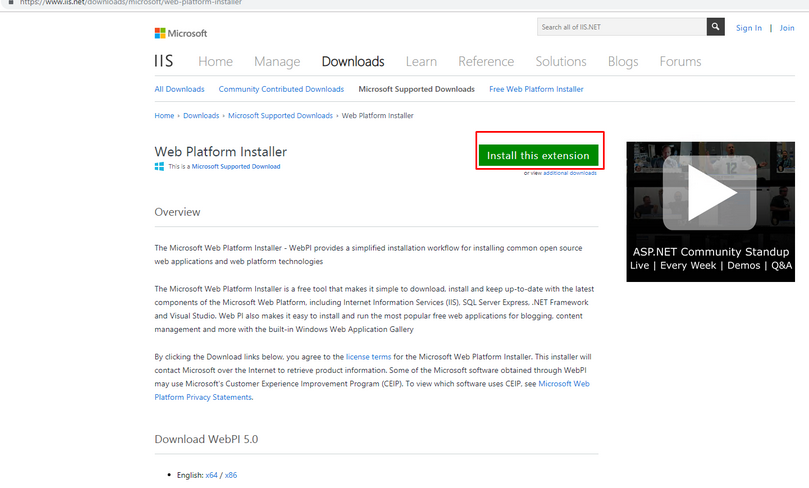Viewport: 809px width, 488px height.
Task: Click the Web Platform Installer breadcrumb text
Action: 377,116
